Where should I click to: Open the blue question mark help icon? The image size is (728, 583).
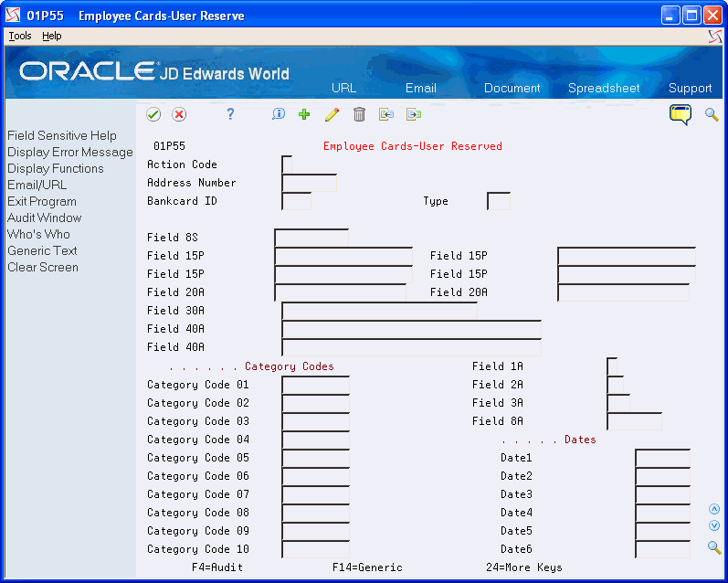tap(230, 114)
